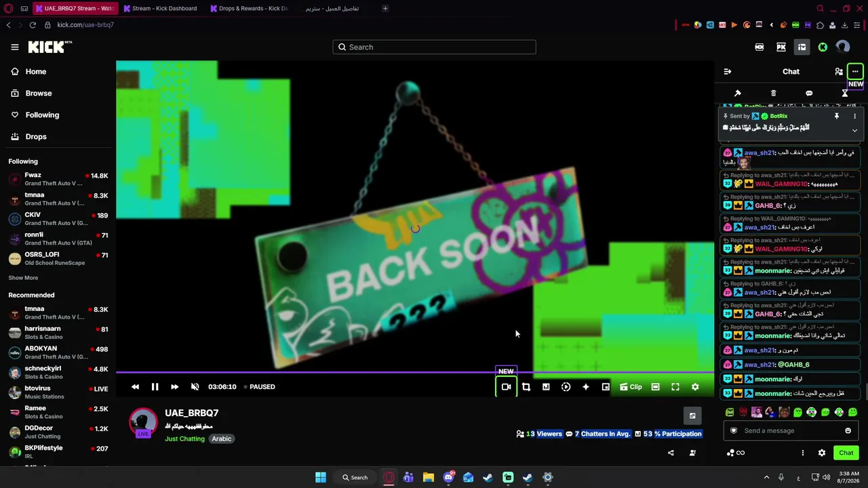868x488 pixels.
Task: Open the emoji picker in chat input
Action: (848, 430)
